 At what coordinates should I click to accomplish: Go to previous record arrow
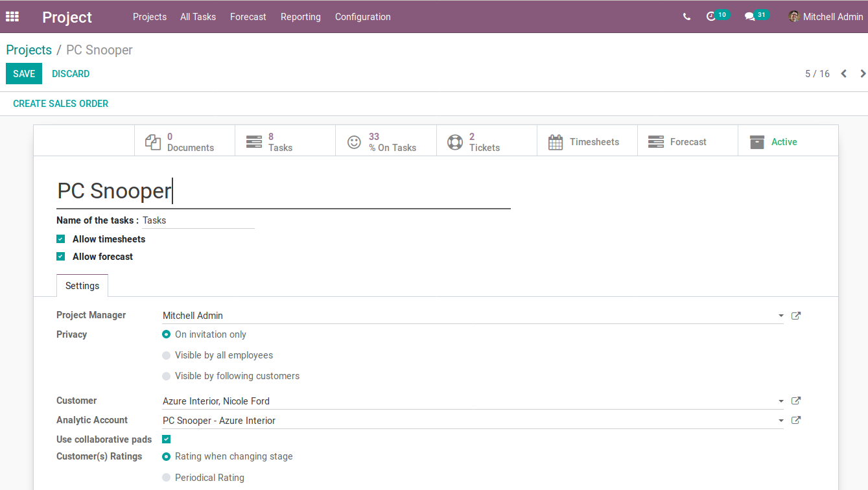(x=844, y=74)
